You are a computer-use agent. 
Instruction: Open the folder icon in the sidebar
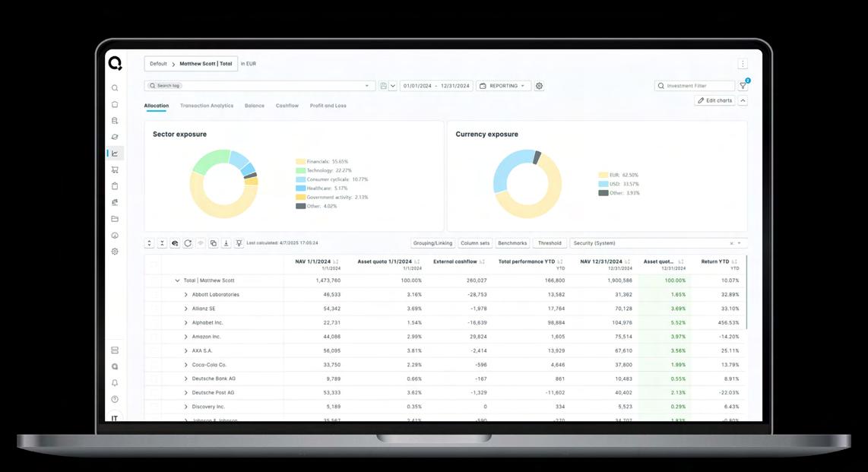[x=115, y=219]
